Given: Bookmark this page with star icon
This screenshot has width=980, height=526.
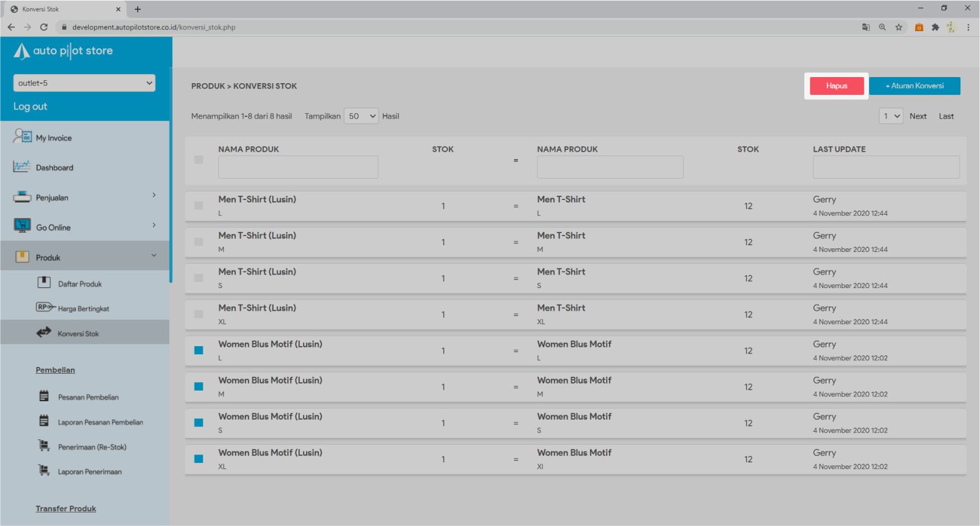Looking at the screenshot, I should coord(899,27).
